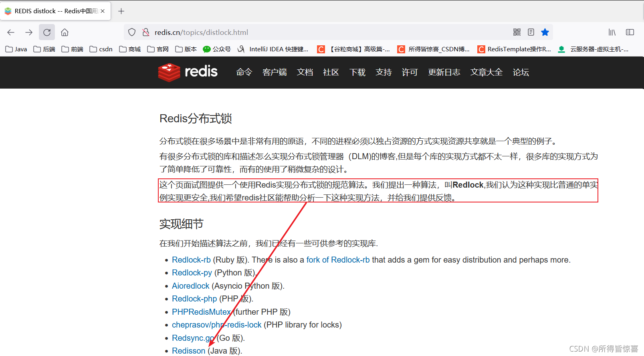Follow the cheprasov/php-redis-lock link
The width and height of the screenshot is (644, 356).
(x=216, y=325)
